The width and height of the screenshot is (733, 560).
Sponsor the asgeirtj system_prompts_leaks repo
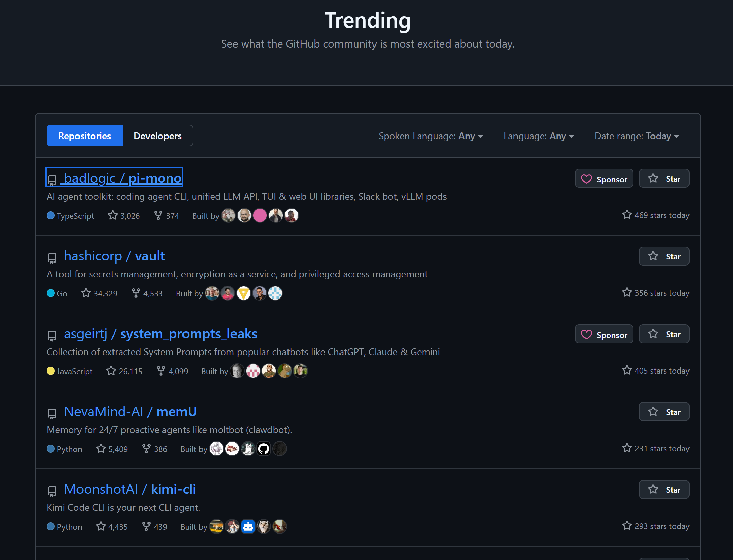(x=604, y=335)
